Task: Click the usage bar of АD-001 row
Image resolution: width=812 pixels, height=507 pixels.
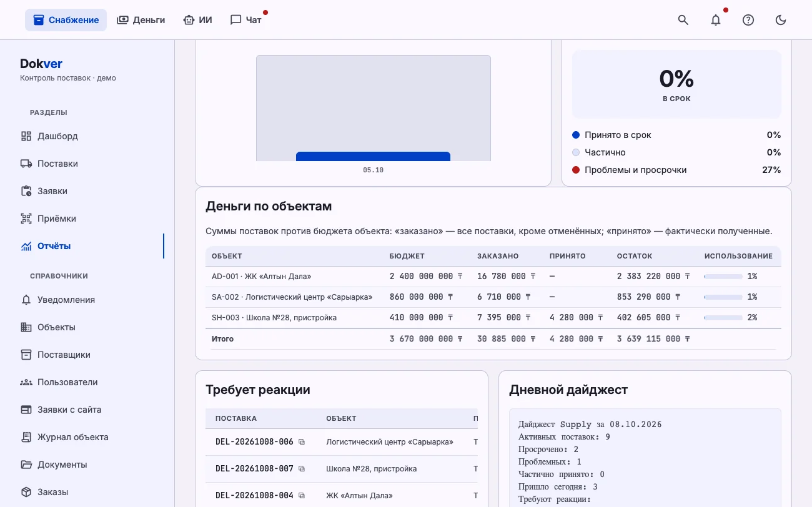Action: (x=723, y=276)
